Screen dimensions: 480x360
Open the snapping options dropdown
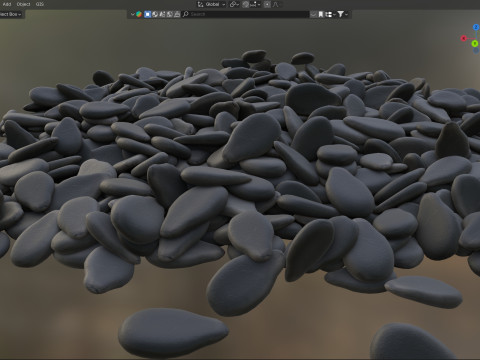pos(255,4)
